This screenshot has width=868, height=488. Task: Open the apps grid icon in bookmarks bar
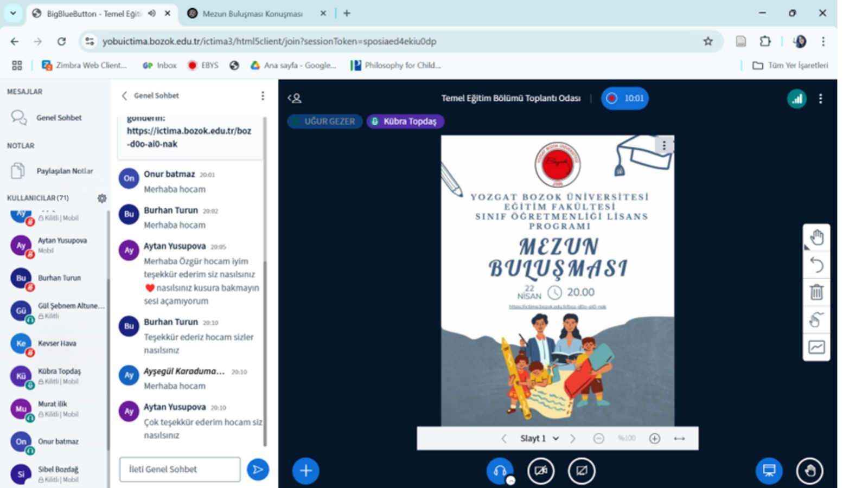click(17, 65)
